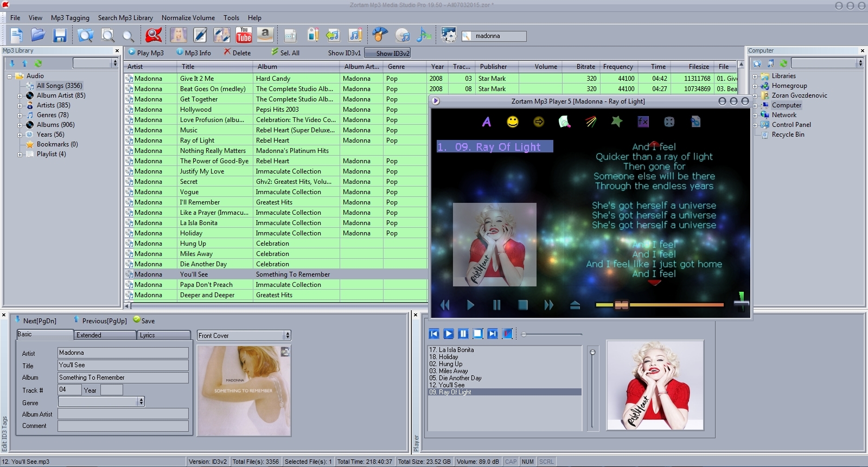Expand the Album Artist (85) tree node

20,96
